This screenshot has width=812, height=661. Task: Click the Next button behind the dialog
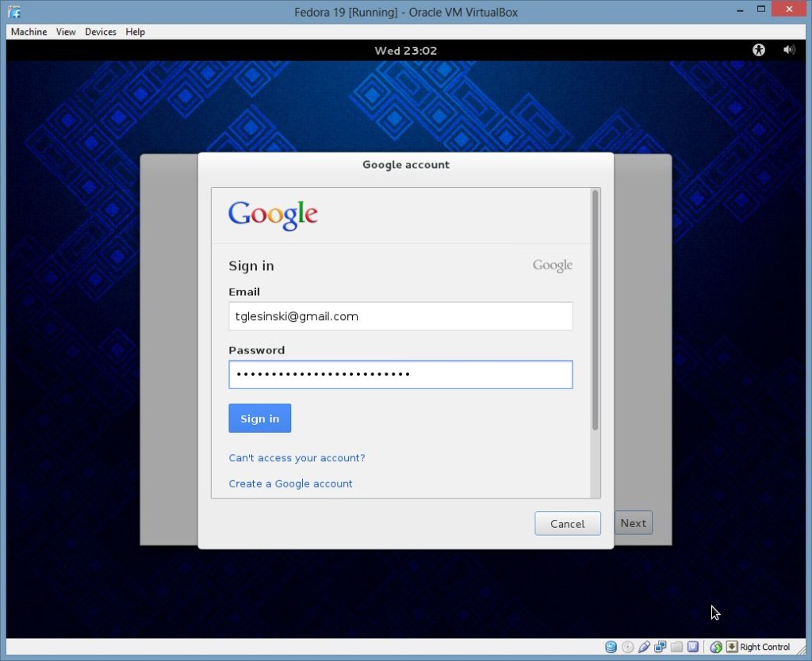pos(634,523)
